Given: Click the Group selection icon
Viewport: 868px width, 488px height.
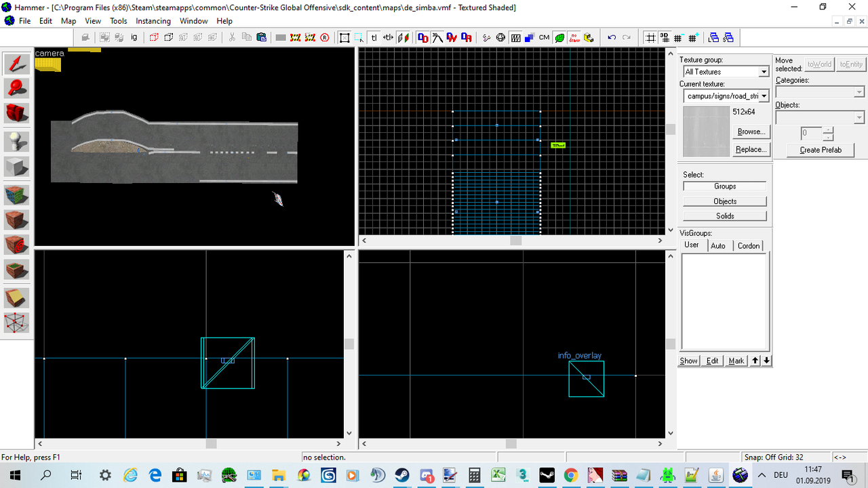Looking at the screenshot, I should (x=105, y=38).
